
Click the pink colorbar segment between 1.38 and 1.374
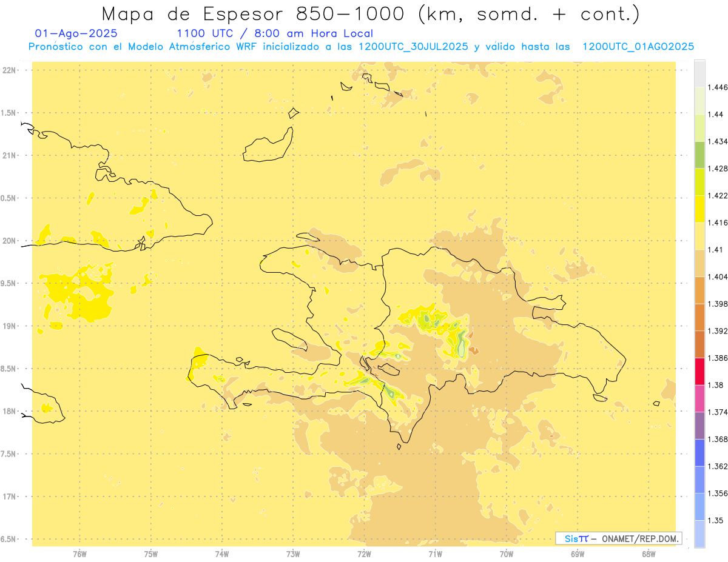[x=699, y=399]
